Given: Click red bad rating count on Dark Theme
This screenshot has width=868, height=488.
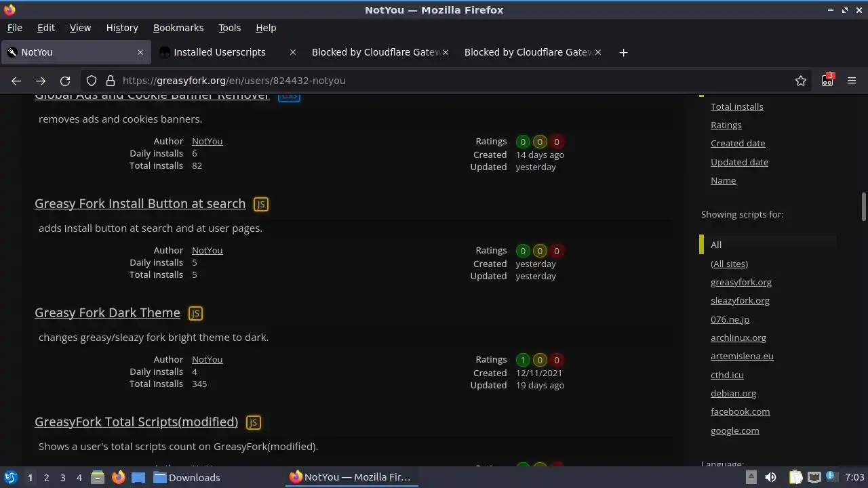Looking at the screenshot, I should click(557, 360).
